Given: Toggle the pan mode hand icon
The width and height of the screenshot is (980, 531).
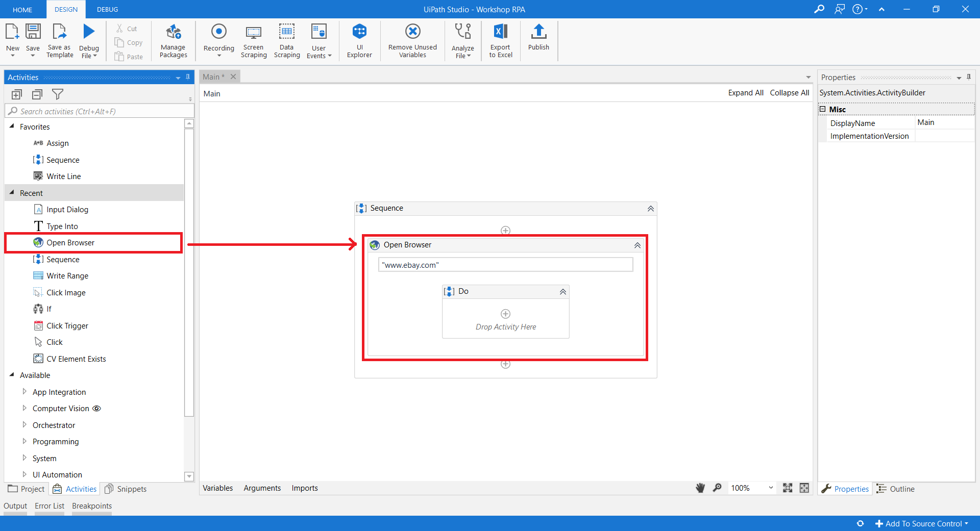Looking at the screenshot, I should pos(700,488).
